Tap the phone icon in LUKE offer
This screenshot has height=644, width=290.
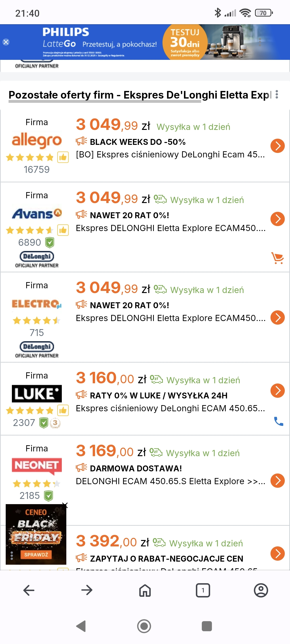click(x=278, y=421)
